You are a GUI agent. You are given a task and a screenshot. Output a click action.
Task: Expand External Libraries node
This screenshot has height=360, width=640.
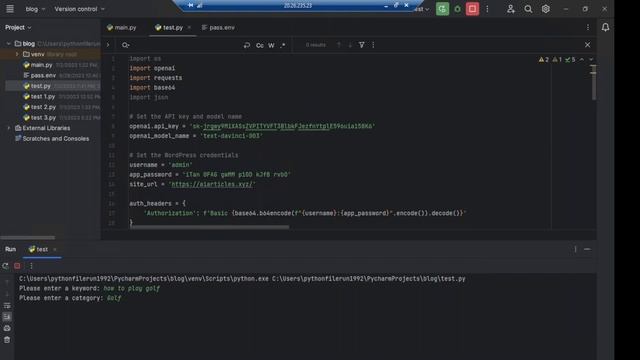pos(9,128)
